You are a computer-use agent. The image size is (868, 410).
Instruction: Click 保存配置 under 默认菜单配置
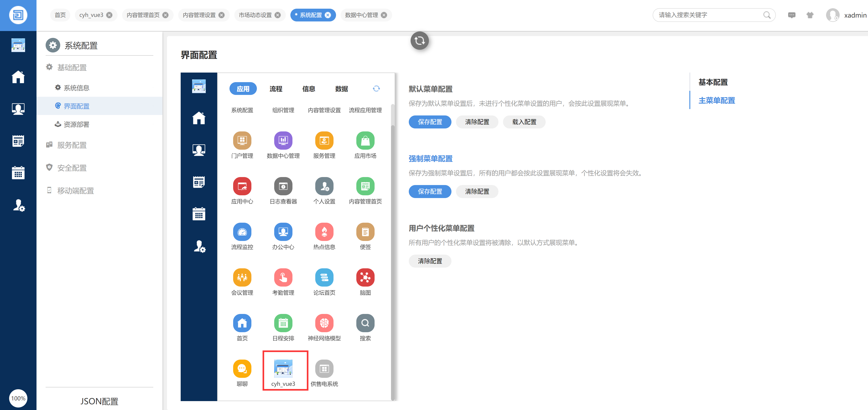[x=430, y=122]
